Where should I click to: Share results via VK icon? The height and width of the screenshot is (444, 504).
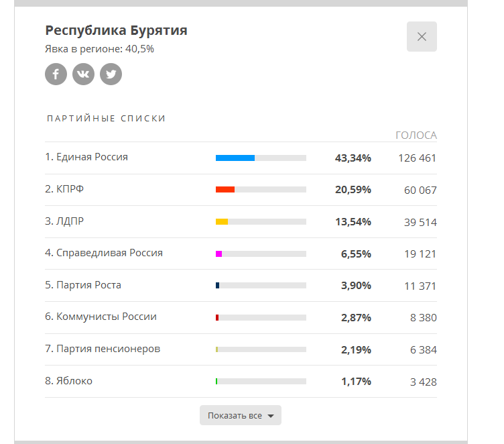pos(84,74)
